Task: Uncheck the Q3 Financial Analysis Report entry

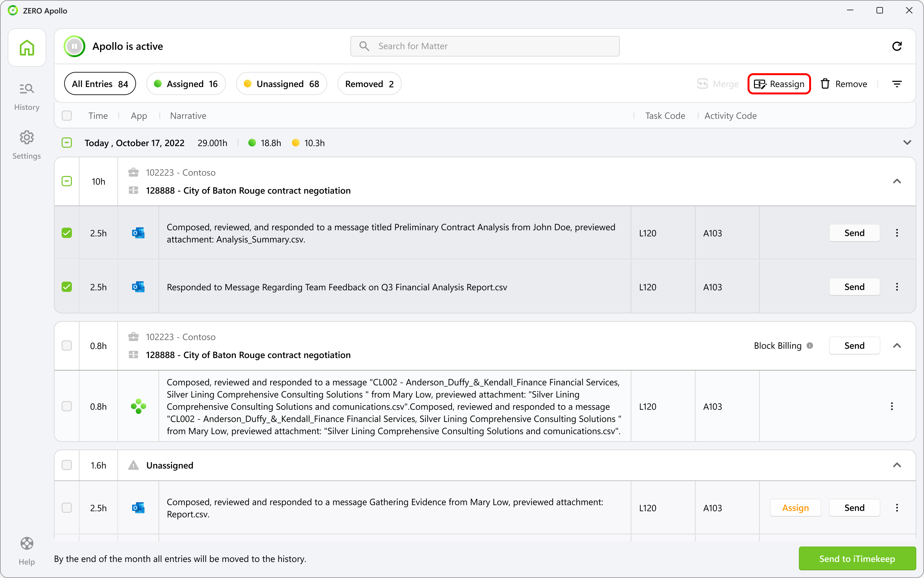Action: [x=67, y=287]
